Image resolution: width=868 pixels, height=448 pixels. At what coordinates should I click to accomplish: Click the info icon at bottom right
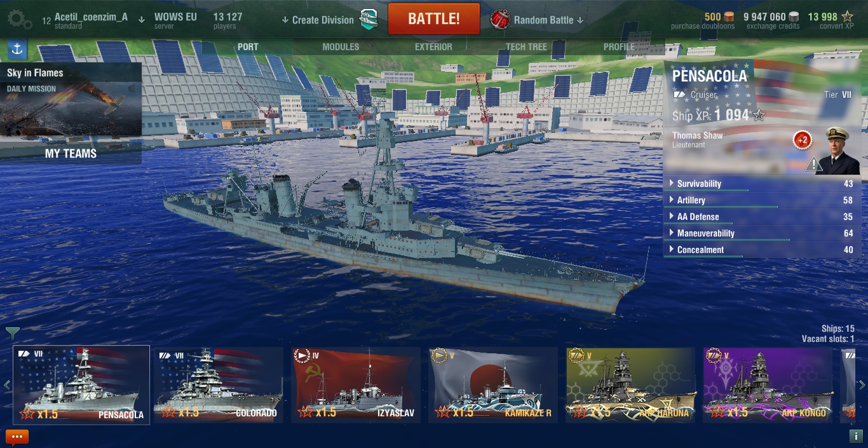pos(855,437)
